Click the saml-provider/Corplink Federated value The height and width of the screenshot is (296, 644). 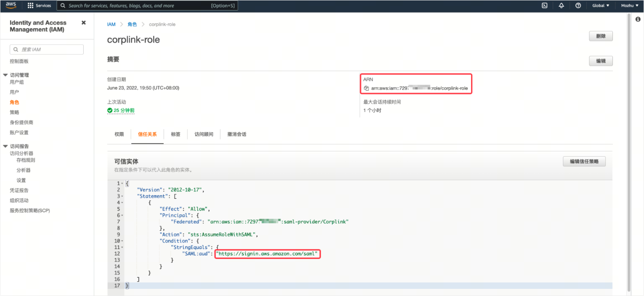(278, 221)
